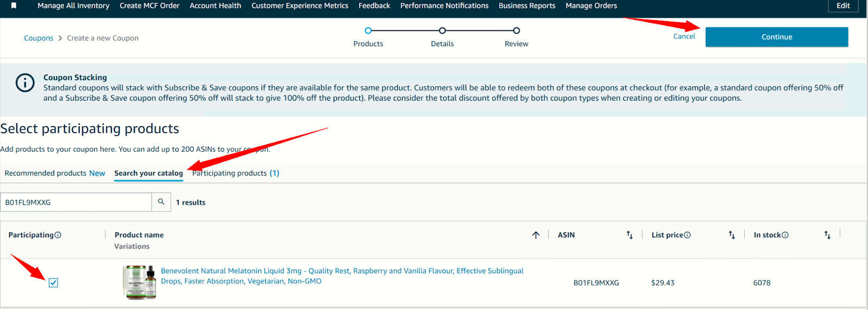Image resolution: width=868 pixels, height=310 pixels.
Task: Click the Details step label
Action: point(442,44)
